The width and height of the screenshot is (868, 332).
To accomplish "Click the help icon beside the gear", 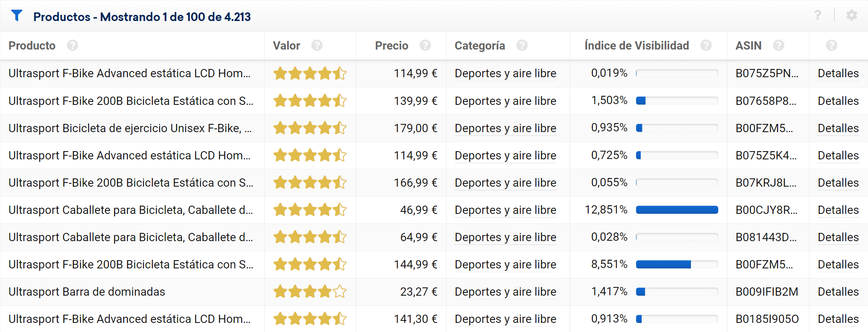I will coord(818,16).
